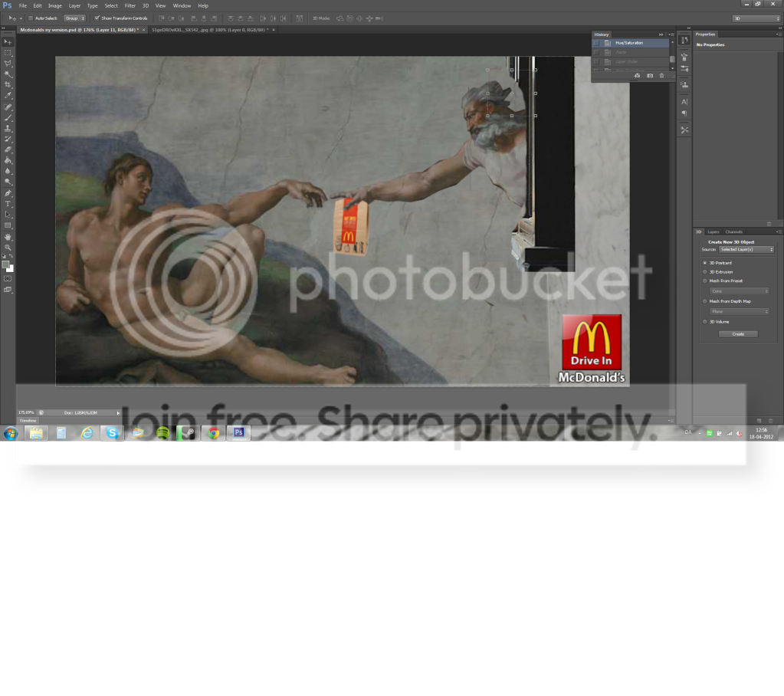Set history brush source for Hue/Saturation
784x696 pixels.
click(x=596, y=43)
